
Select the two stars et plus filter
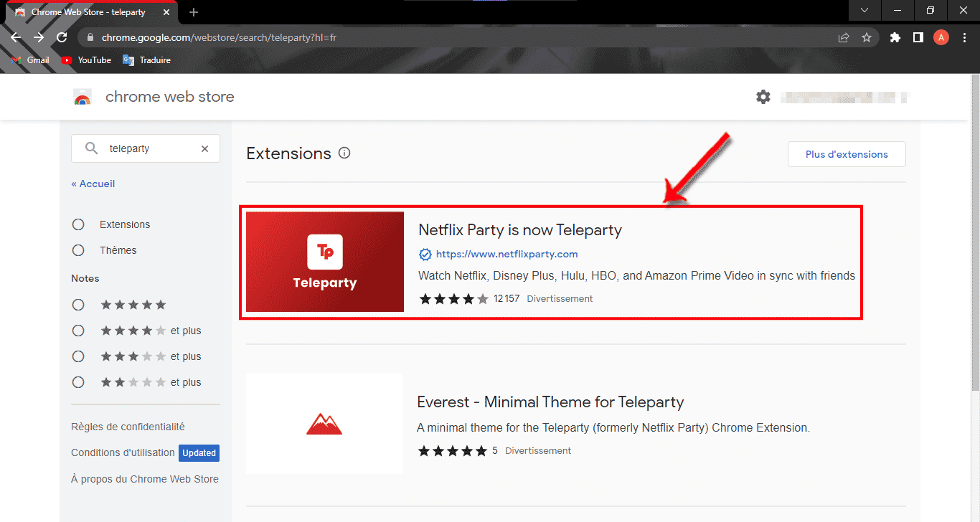click(78, 382)
